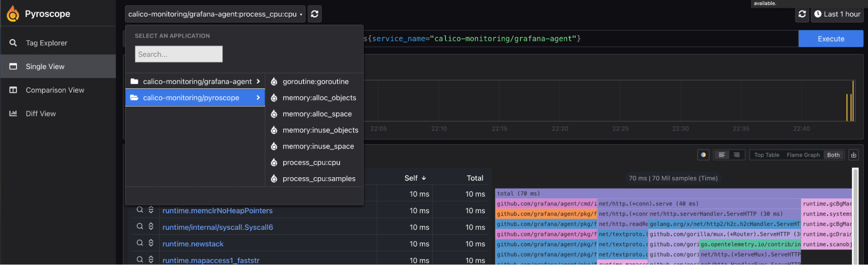Show only the Top Table view
The height and width of the screenshot is (265, 868).
(766, 155)
